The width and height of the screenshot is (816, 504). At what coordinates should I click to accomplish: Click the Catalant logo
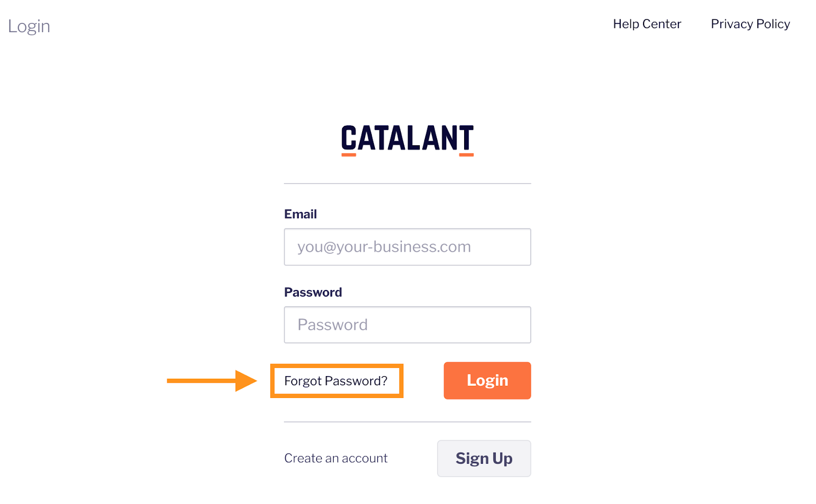pyautogui.click(x=407, y=139)
